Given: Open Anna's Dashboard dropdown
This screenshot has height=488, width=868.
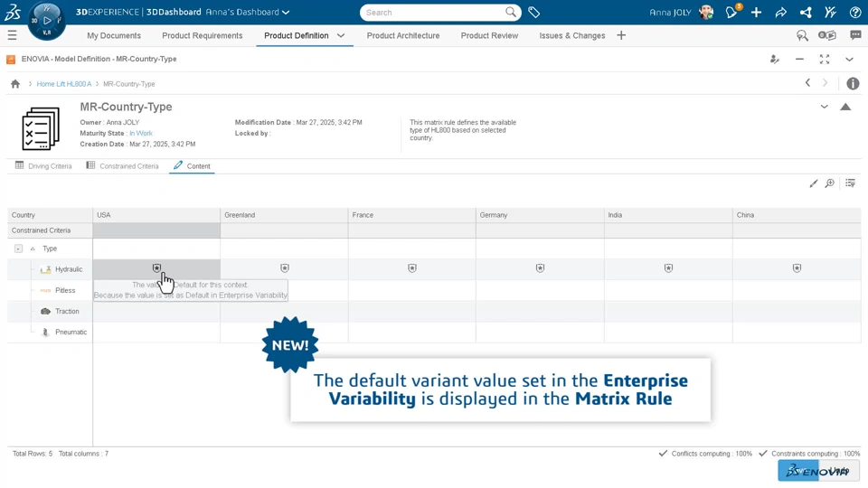Looking at the screenshot, I should coord(285,13).
